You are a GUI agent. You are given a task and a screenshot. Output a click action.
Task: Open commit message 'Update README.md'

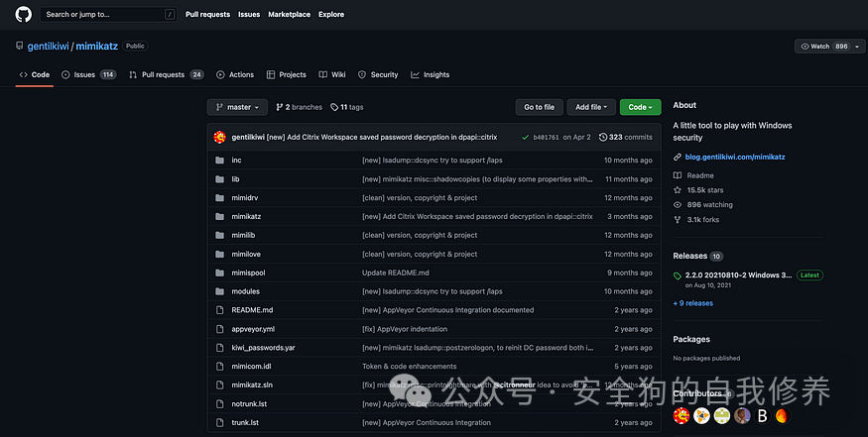pos(396,273)
